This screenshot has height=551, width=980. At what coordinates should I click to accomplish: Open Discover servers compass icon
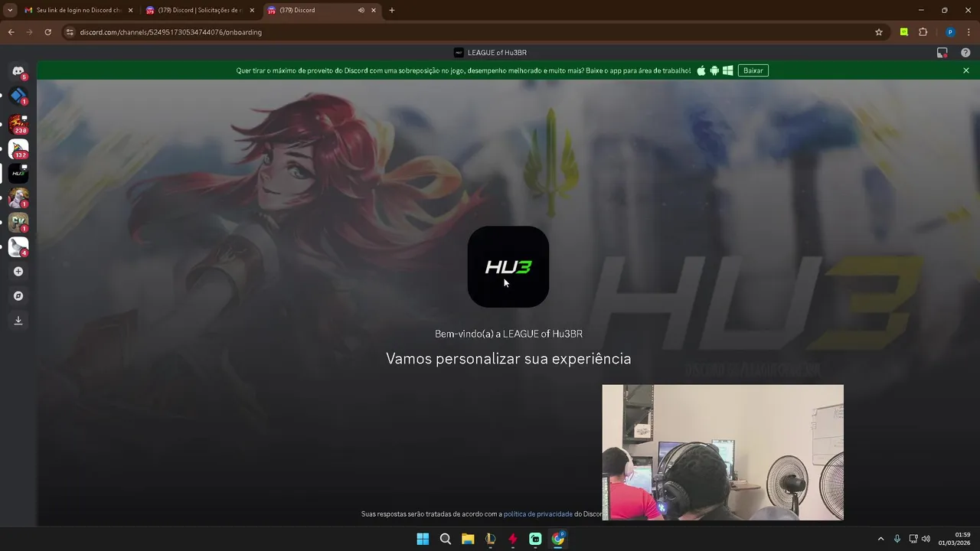[x=18, y=295]
